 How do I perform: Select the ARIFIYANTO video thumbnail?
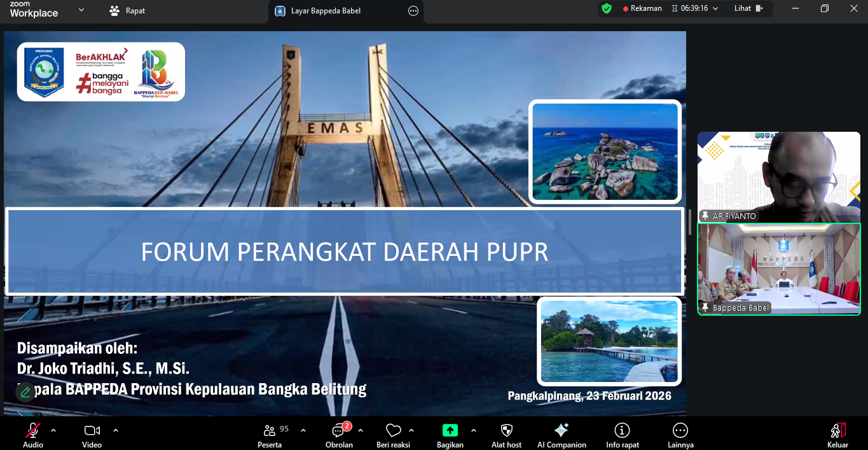pyautogui.click(x=778, y=176)
